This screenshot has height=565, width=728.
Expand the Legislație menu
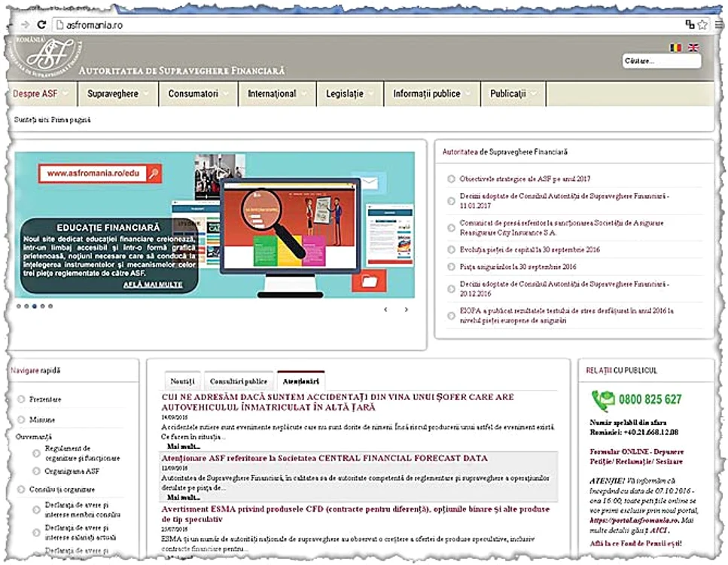point(350,94)
